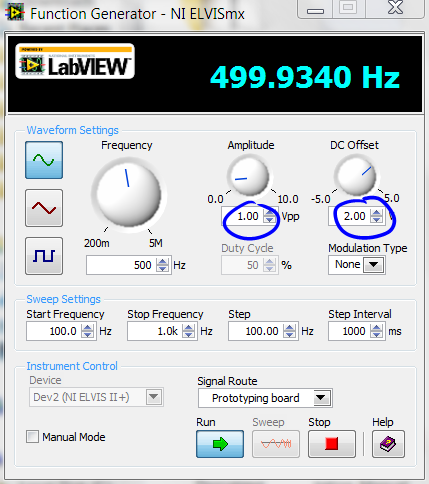
Task: Click the title bar application icon
Action: [14, 13]
